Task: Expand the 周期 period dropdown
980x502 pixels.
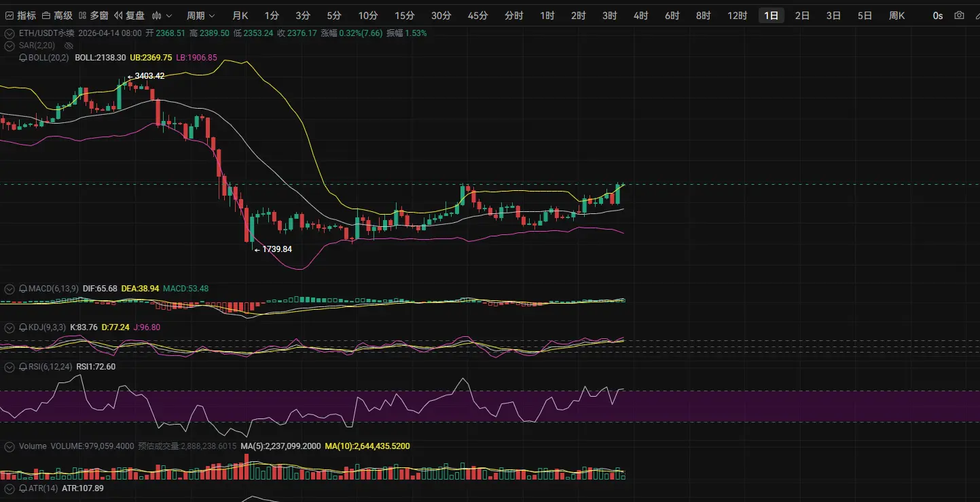Action: pyautogui.click(x=201, y=15)
